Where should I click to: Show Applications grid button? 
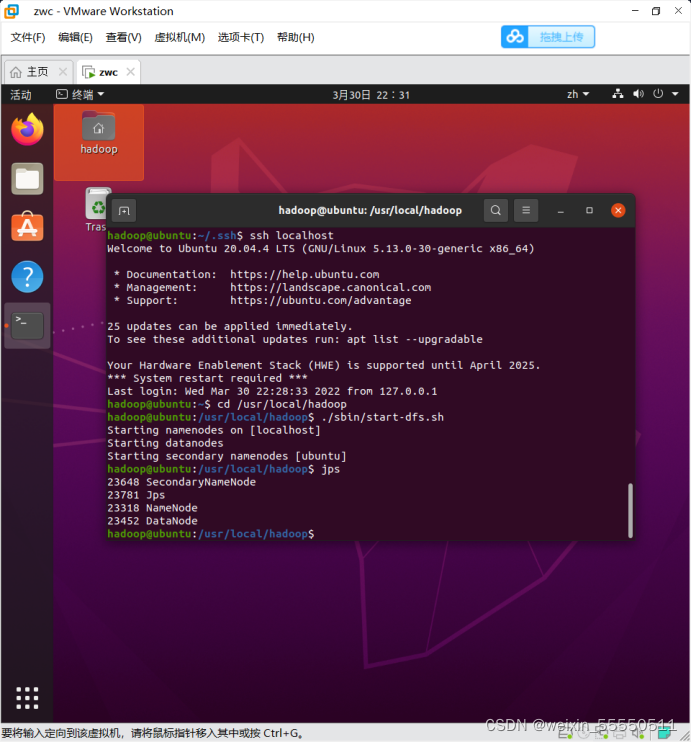tap(27, 698)
